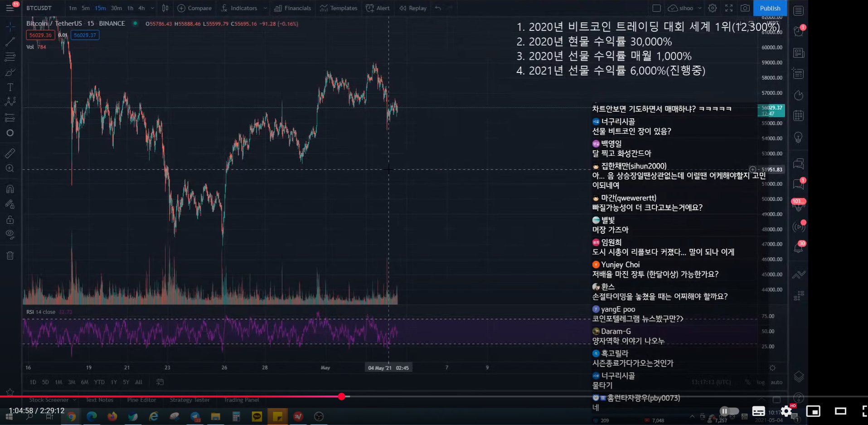The image size is (868, 425).
Task: Select the 5m timeframe
Action: point(85,8)
